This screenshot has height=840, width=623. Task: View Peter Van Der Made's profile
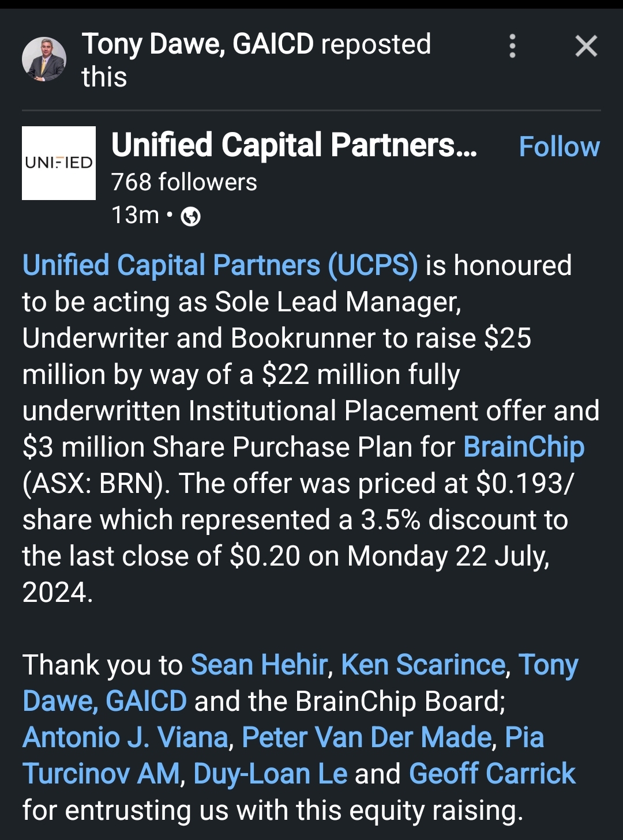point(366,737)
